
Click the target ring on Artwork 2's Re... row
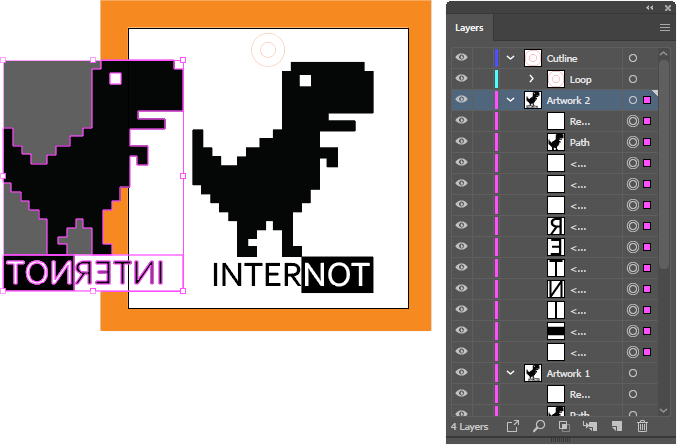[633, 121]
